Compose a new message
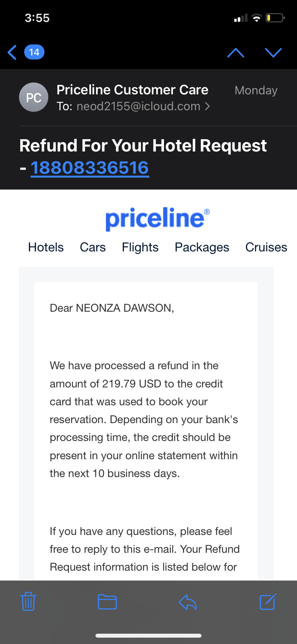 coord(268,602)
